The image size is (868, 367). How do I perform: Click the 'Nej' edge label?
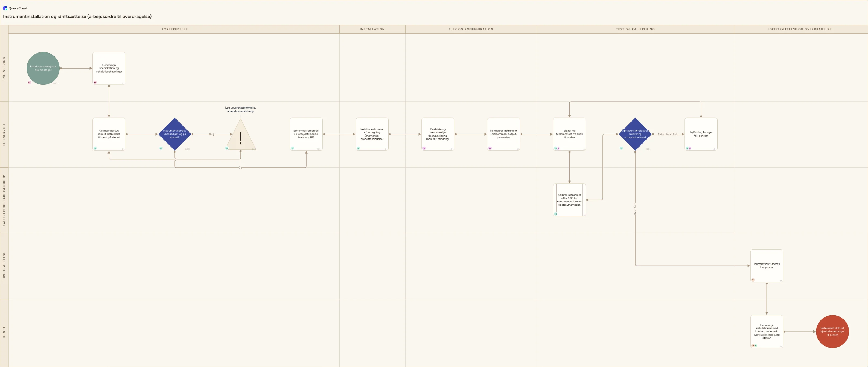(x=211, y=134)
